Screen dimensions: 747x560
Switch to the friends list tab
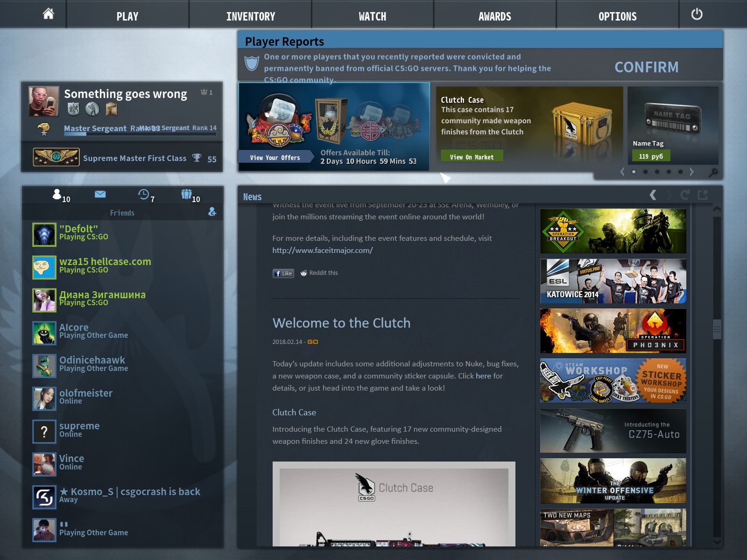tap(61, 195)
